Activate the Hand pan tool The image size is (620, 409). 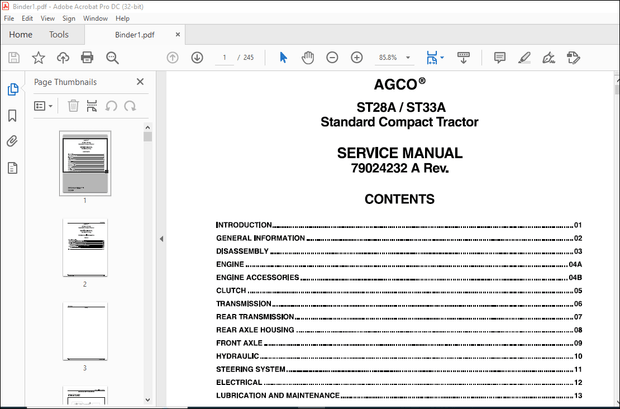pos(308,58)
